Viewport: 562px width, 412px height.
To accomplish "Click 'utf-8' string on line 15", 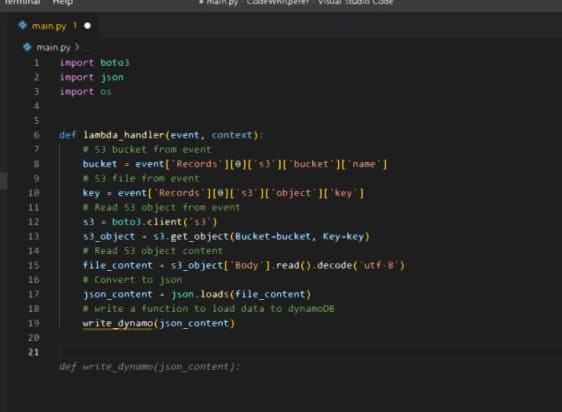I will pyautogui.click(x=378, y=266).
